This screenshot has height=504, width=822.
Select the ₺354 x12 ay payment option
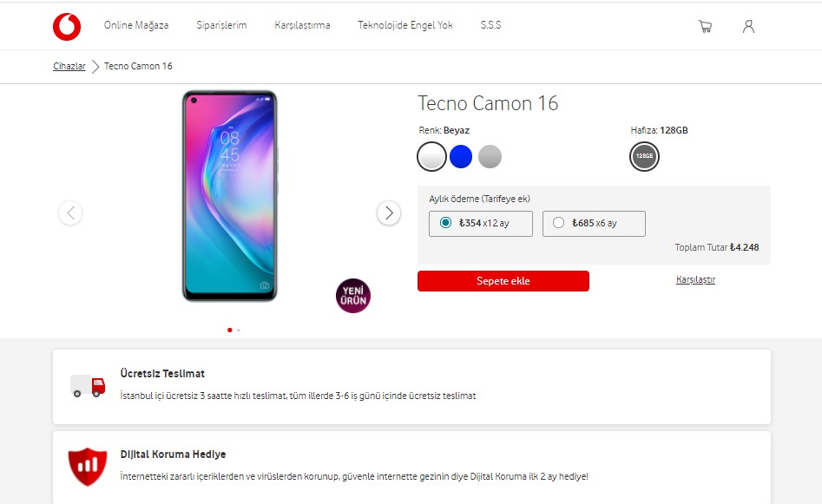(481, 224)
